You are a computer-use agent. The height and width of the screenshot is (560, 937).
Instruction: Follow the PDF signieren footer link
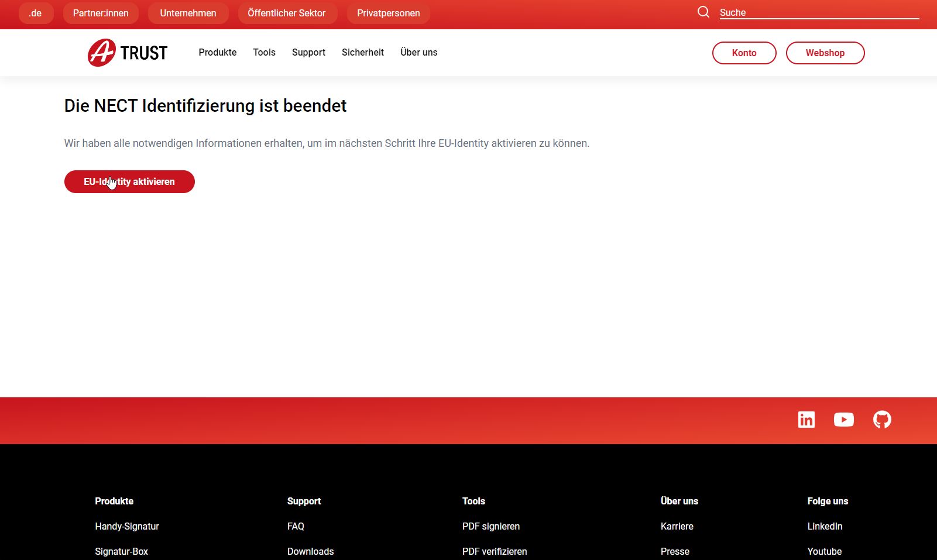coord(490,526)
